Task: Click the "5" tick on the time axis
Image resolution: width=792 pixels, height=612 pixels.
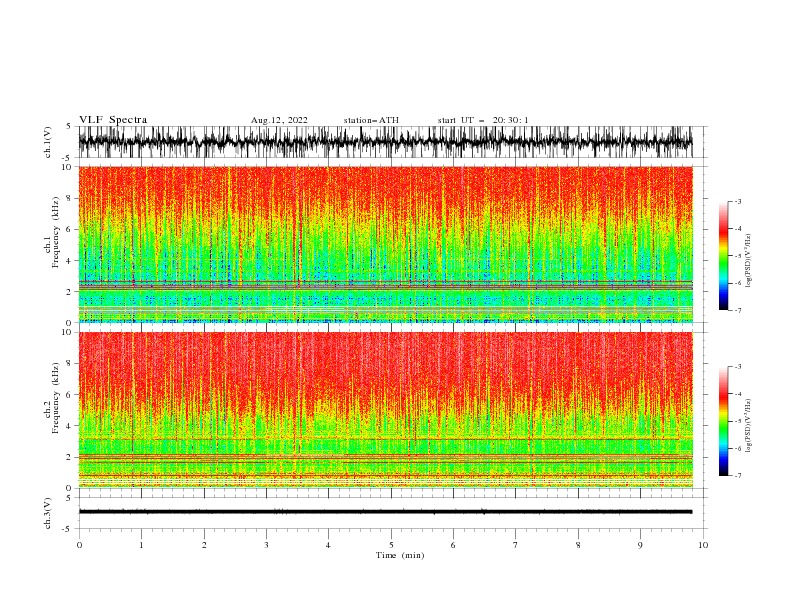Action: click(x=391, y=545)
